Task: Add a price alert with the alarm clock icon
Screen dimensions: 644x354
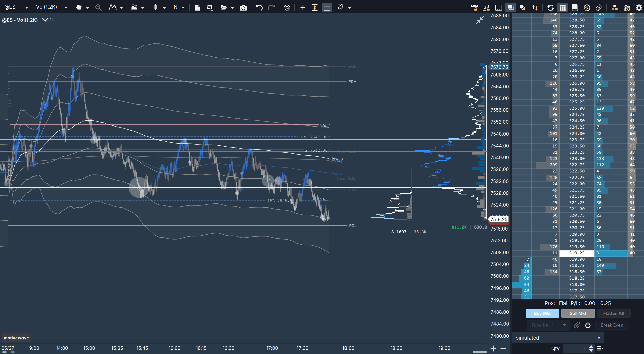Action: tap(287, 8)
